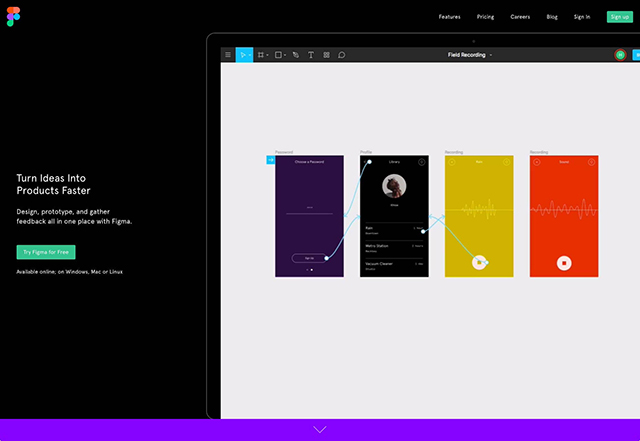The image size is (640, 441).
Task: Select the Frame tool icon
Action: (x=261, y=55)
